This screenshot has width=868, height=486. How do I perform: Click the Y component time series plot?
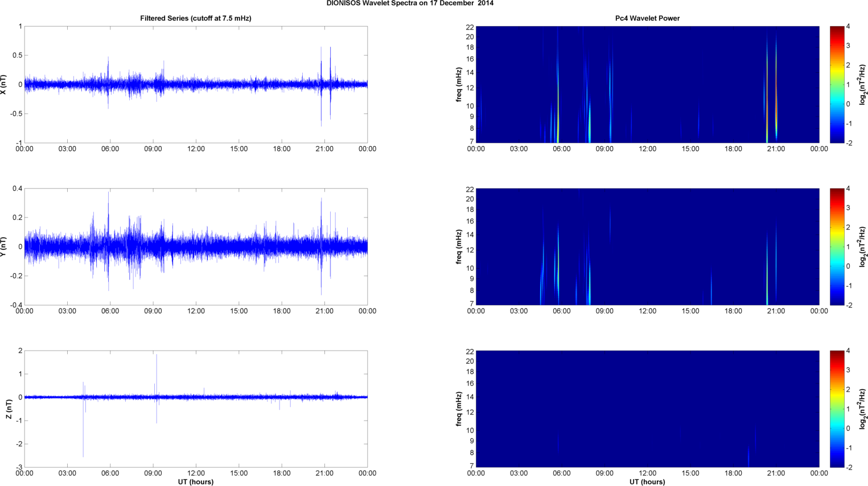196,247
